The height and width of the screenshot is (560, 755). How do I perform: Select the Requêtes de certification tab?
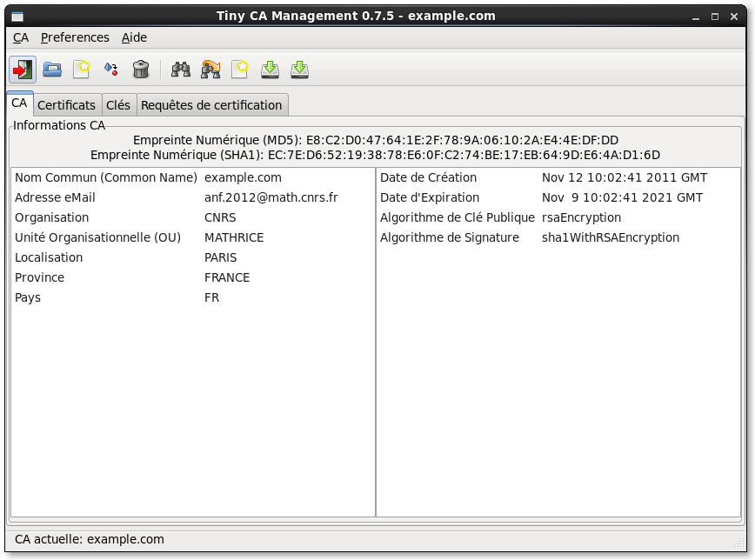(x=211, y=105)
